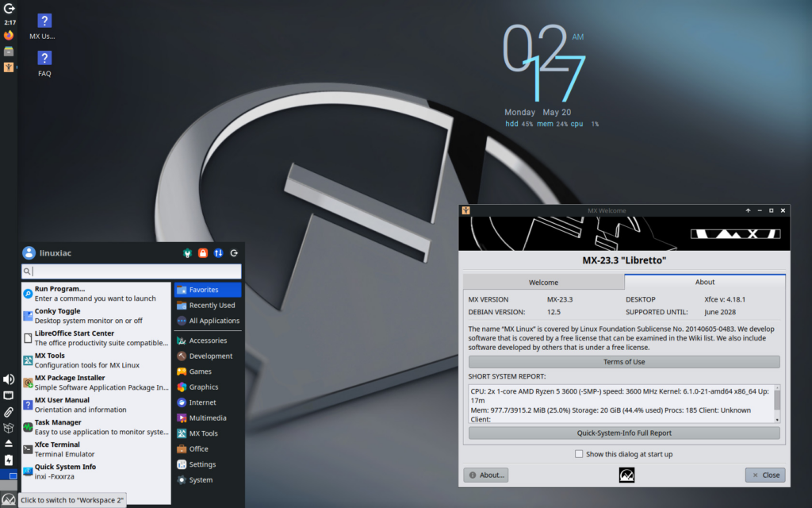Click the log out icon in menu header
Viewport: 812px width, 508px height.
coord(235,253)
